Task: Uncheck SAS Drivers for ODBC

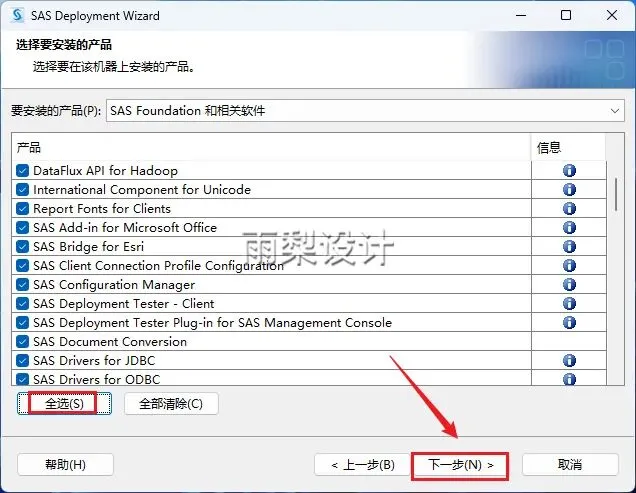Action: tap(22, 379)
